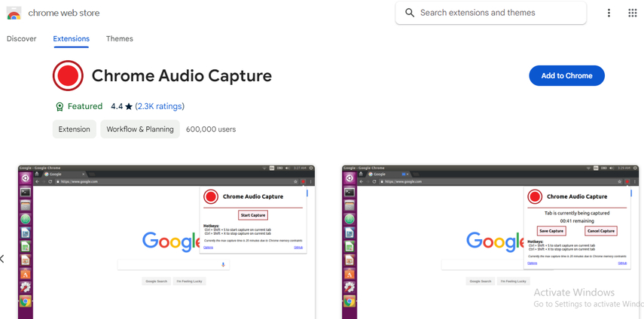Open the Google apps grid
The width and height of the screenshot is (644, 319).
click(633, 13)
